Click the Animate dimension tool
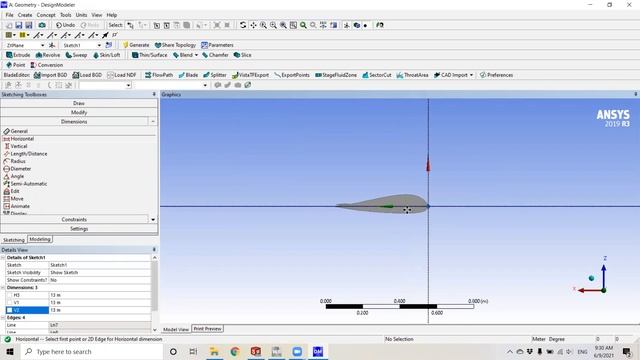Viewport: 640px width, 360px height. [16, 206]
